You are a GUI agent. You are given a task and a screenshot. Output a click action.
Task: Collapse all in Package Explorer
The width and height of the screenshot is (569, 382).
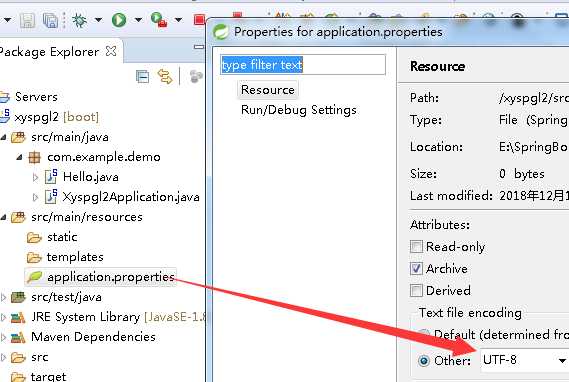[142, 77]
